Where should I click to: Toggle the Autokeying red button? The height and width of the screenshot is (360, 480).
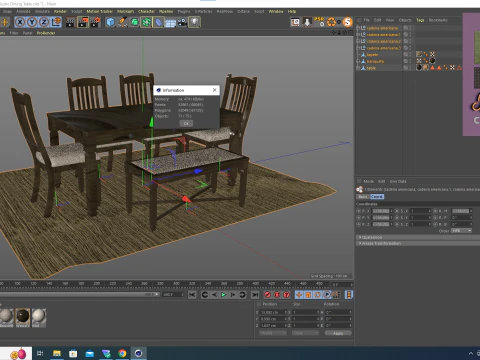coord(277,295)
